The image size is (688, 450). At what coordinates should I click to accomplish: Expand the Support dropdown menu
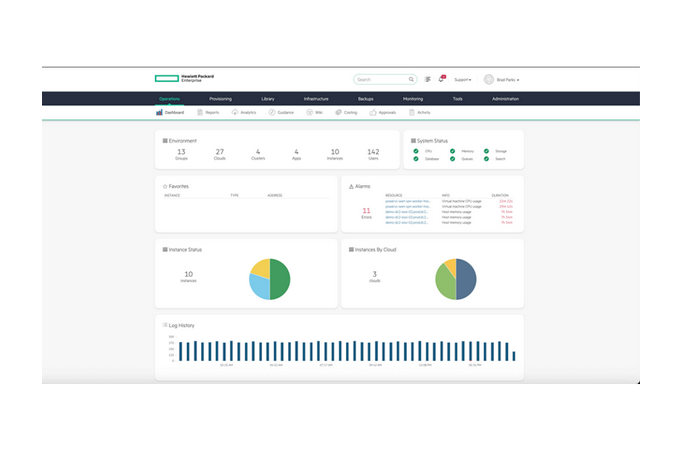[462, 80]
